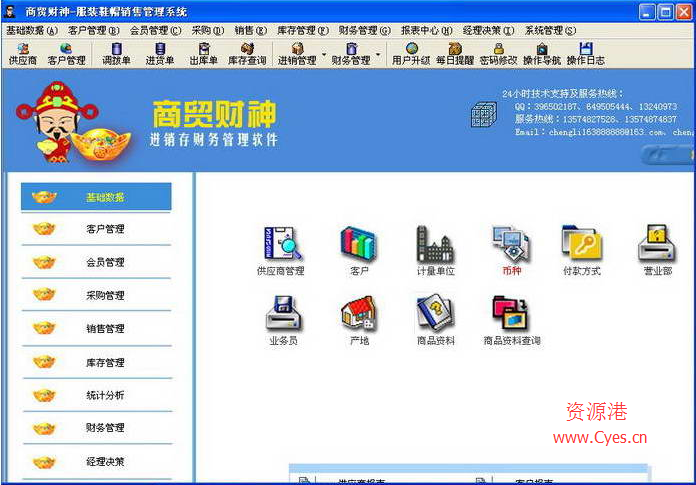Open the 报表中心 menu
The image size is (696, 485).
427,30
